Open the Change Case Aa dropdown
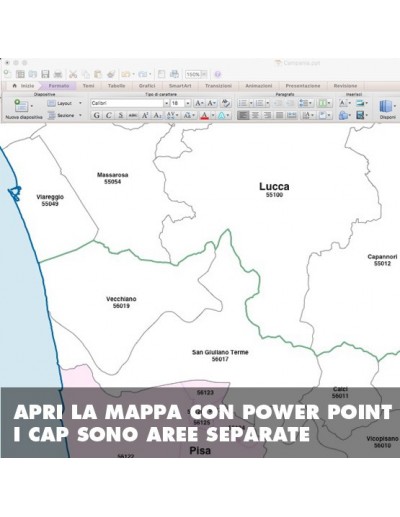The height and width of the screenshot is (517, 400). 189,115
